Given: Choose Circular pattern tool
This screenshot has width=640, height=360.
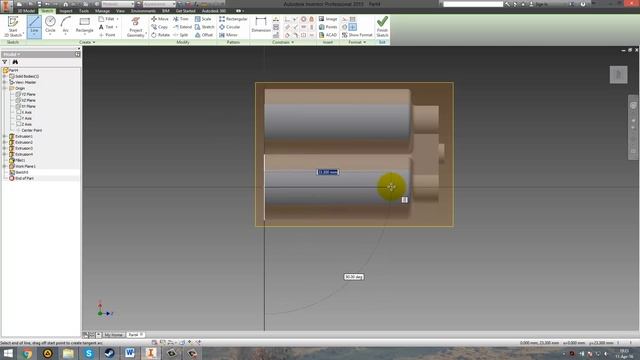Looking at the screenshot, I should tap(229, 27).
